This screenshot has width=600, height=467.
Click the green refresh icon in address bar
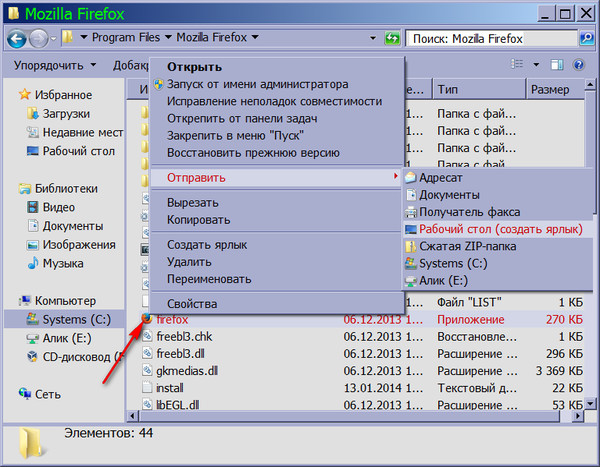(392, 38)
